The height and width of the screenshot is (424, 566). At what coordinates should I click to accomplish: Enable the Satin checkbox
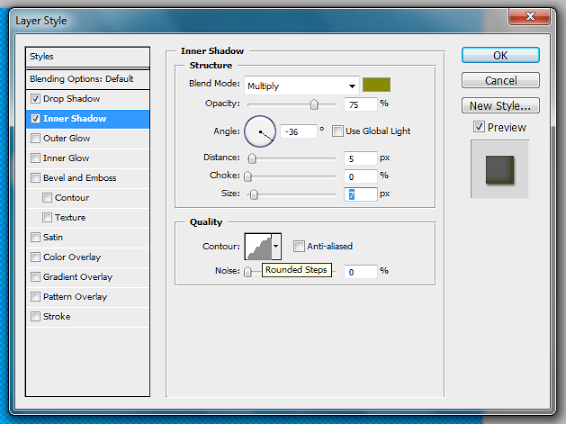click(x=35, y=237)
